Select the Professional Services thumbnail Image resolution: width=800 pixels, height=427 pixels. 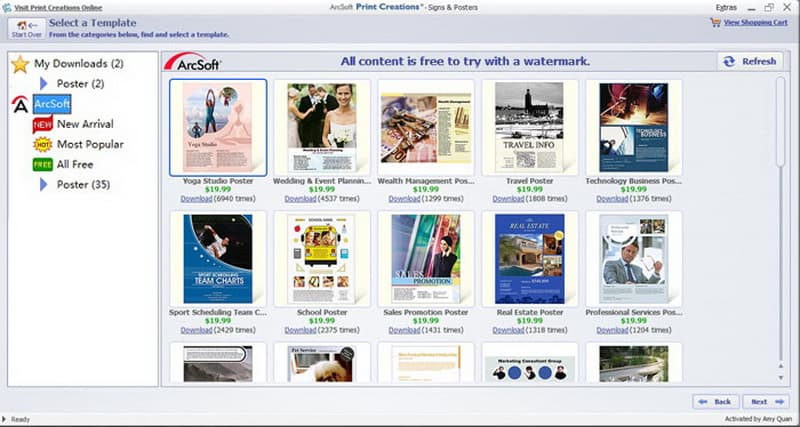coord(634,259)
